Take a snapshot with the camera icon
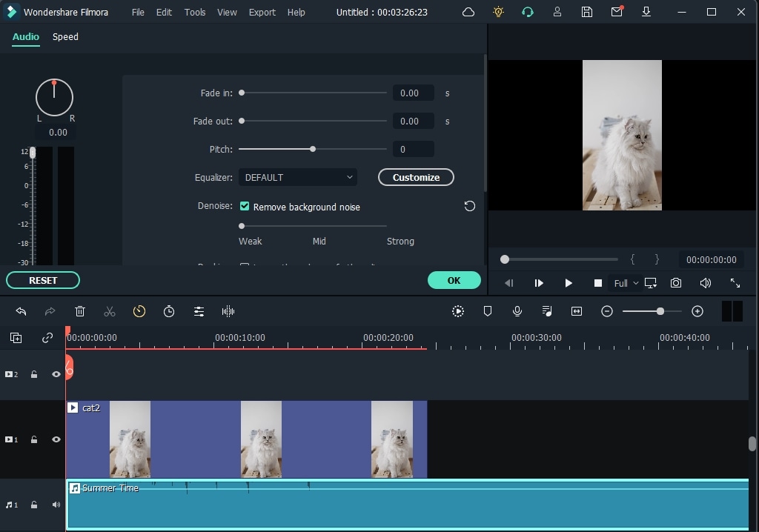Image resolution: width=759 pixels, height=532 pixels. tap(675, 282)
